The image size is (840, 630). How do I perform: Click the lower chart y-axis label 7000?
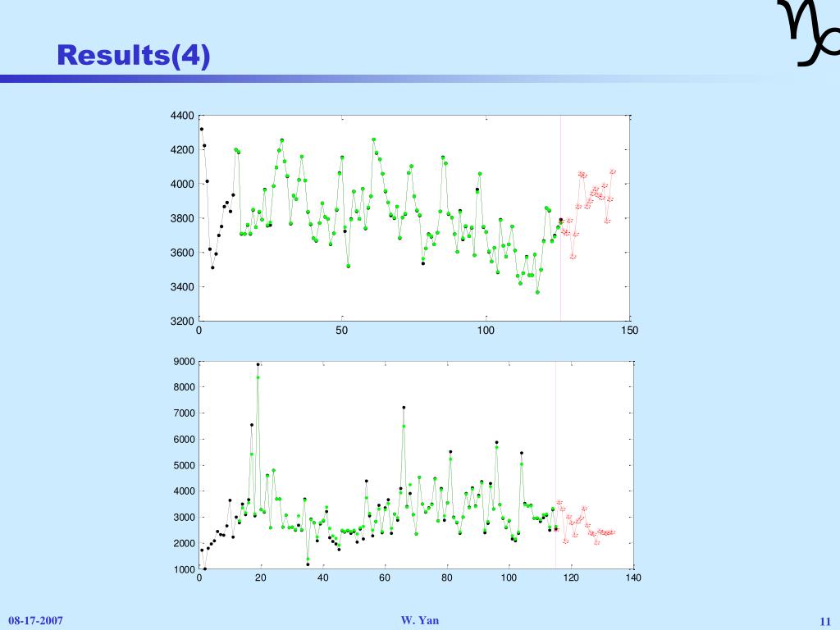pos(185,413)
